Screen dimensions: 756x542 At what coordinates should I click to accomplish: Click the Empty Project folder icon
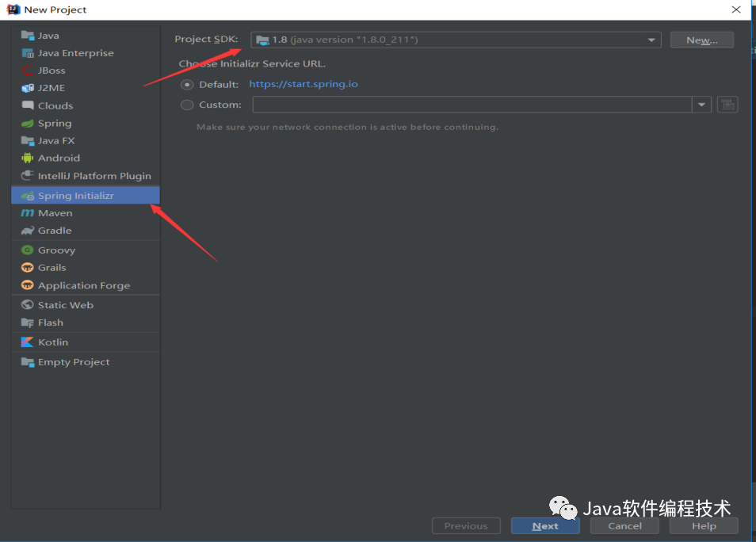click(x=28, y=361)
